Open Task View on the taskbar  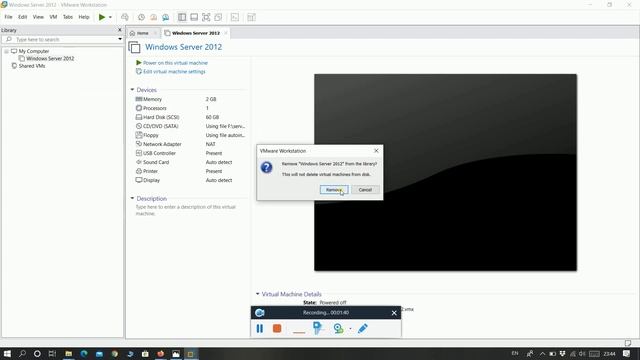click(52, 353)
